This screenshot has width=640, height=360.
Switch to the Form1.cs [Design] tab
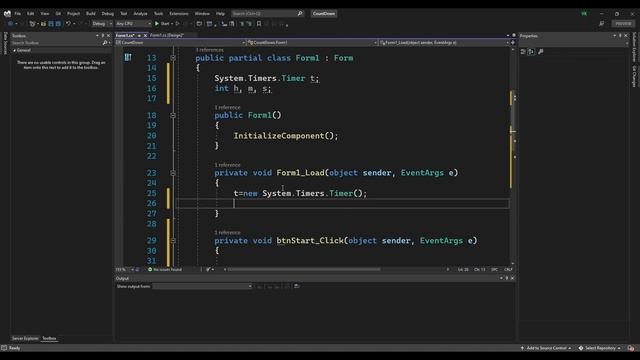point(167,36)
